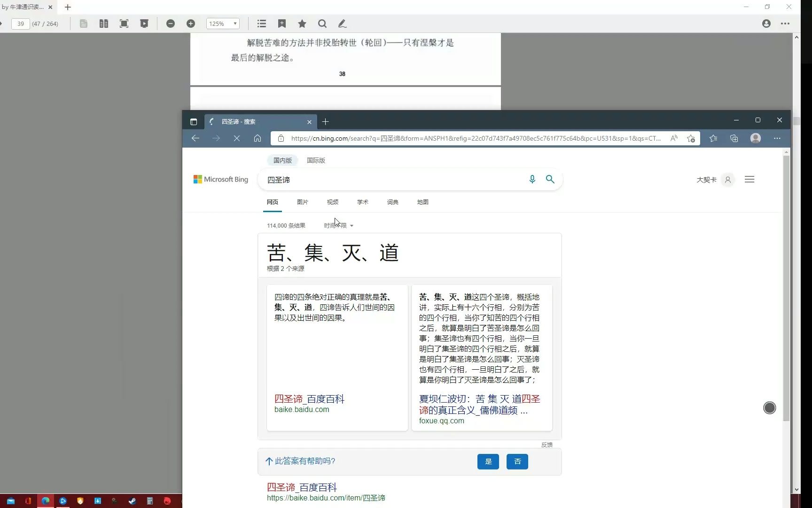
Task: Open the 四圣谛_百度百科 search result title
Action: click(302, 487)
